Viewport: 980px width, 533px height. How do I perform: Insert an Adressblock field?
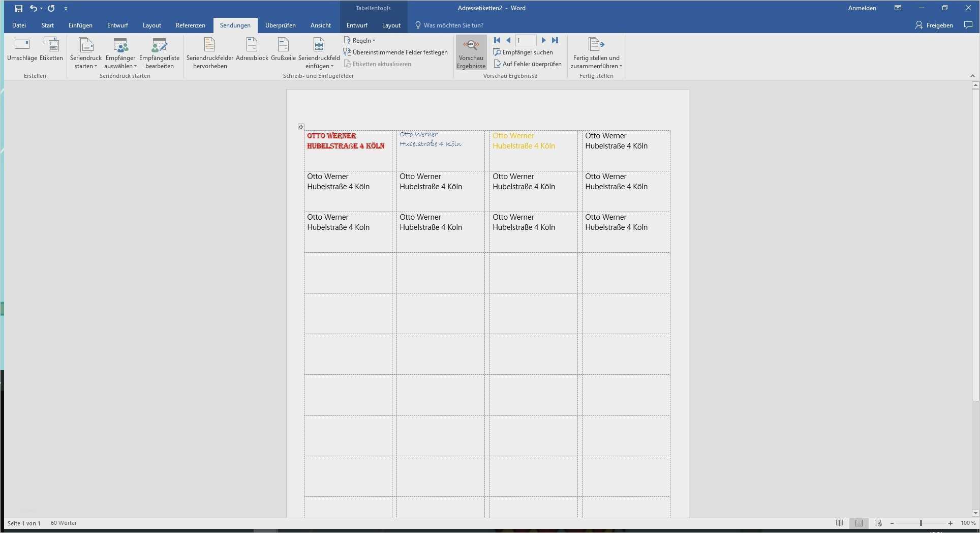[252, 49]
